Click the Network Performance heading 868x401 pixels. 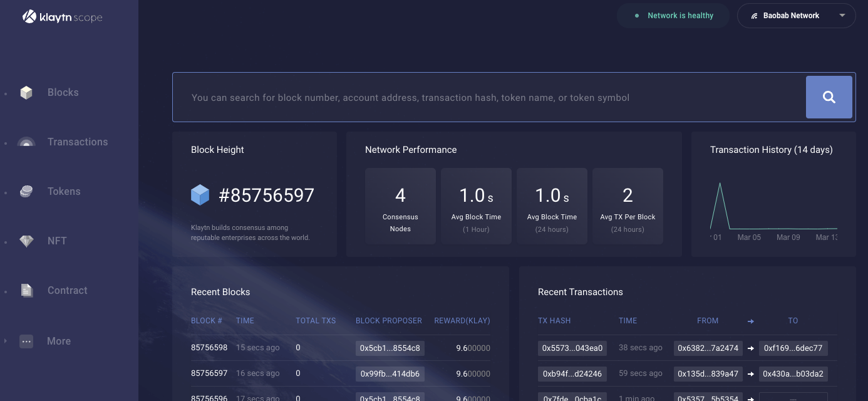(411, 150)
